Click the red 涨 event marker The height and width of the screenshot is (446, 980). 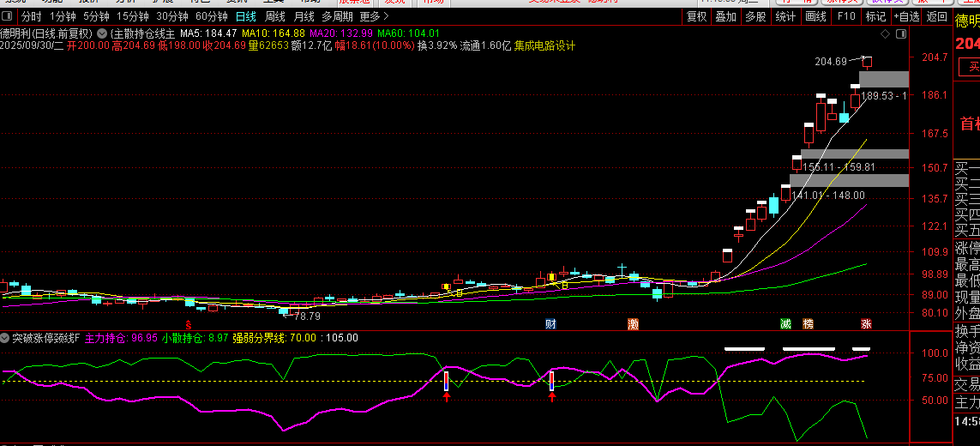tap(866, 323)
